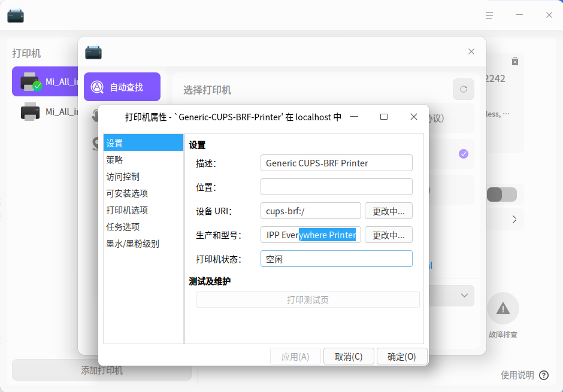Viewport: 563px width, 392px height.
Task: Click the 打印机 heading in main sidebar
Action: pyautogui.click(x=26, y=53)
